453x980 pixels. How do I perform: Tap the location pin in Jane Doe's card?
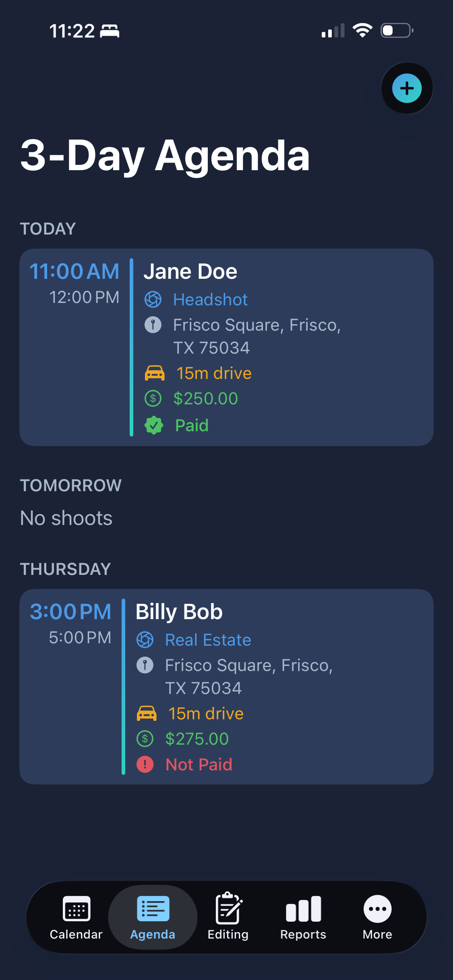coord(153,325)
